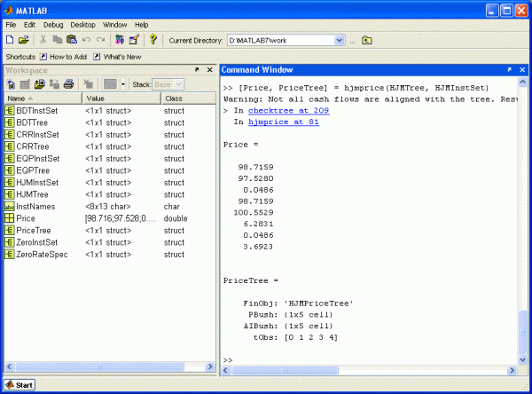Open the Debug menu
Viewport: 532px width, 394px height.
(x=53, y=25)
